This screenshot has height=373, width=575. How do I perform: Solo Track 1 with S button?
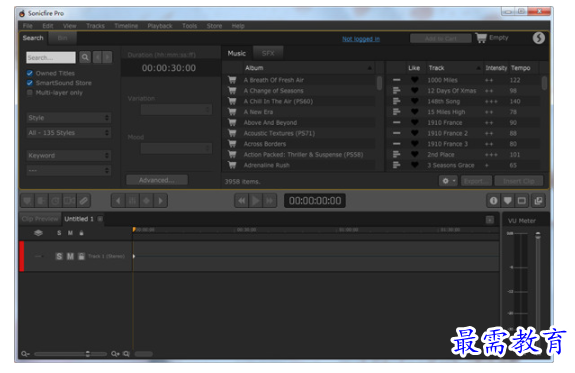[59, 256]
